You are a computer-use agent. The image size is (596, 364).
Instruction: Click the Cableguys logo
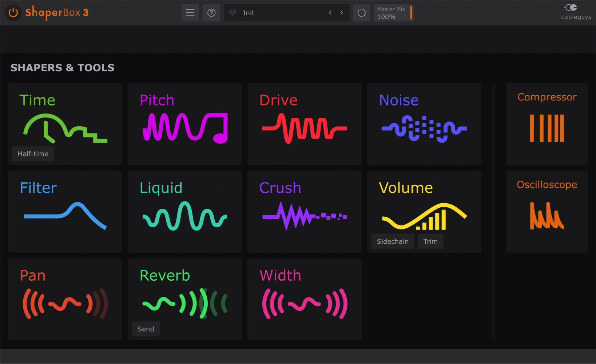pos(576,12)
